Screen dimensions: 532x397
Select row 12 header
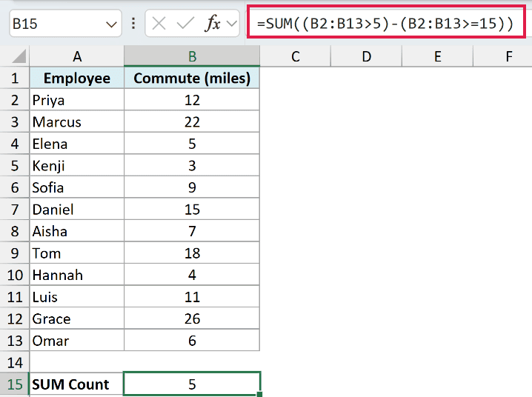pos(15,318)
